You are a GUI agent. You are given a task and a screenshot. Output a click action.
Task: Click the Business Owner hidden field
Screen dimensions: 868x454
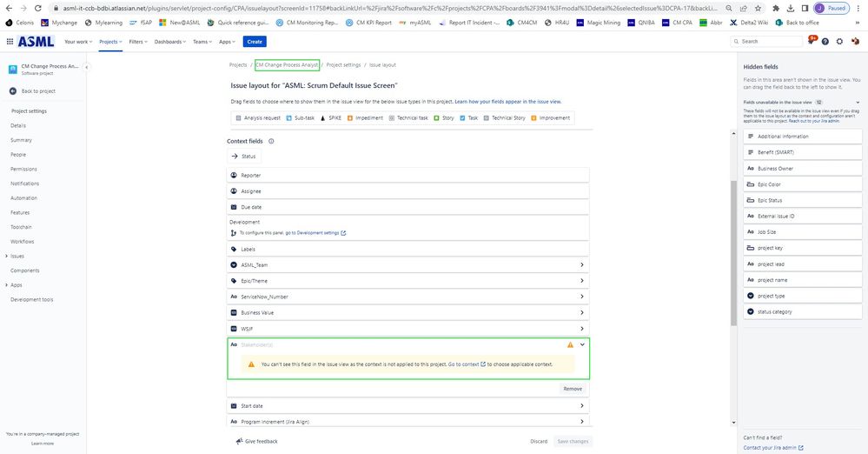click(803, 169)
